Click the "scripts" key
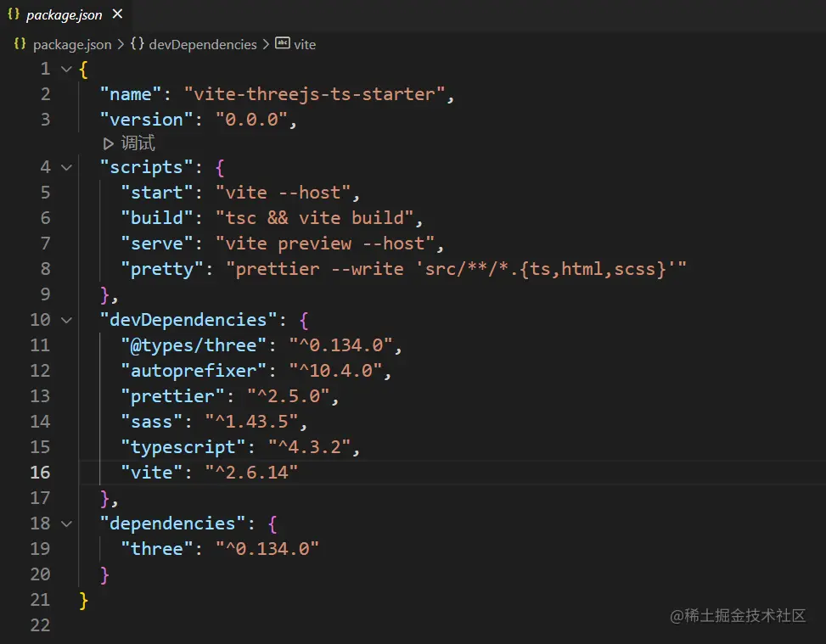 (147, 167)
